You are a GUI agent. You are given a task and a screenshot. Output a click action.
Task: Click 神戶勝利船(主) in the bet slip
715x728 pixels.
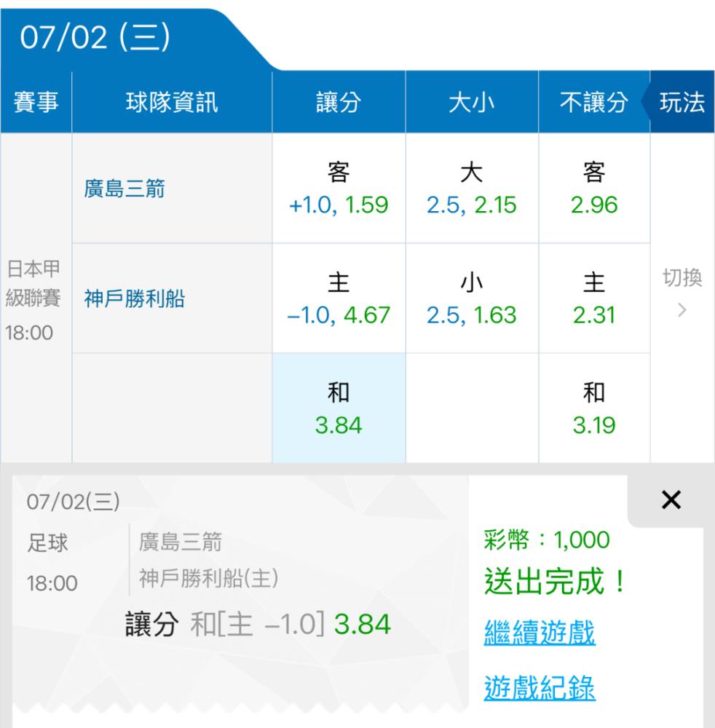[x=208, y=579]
